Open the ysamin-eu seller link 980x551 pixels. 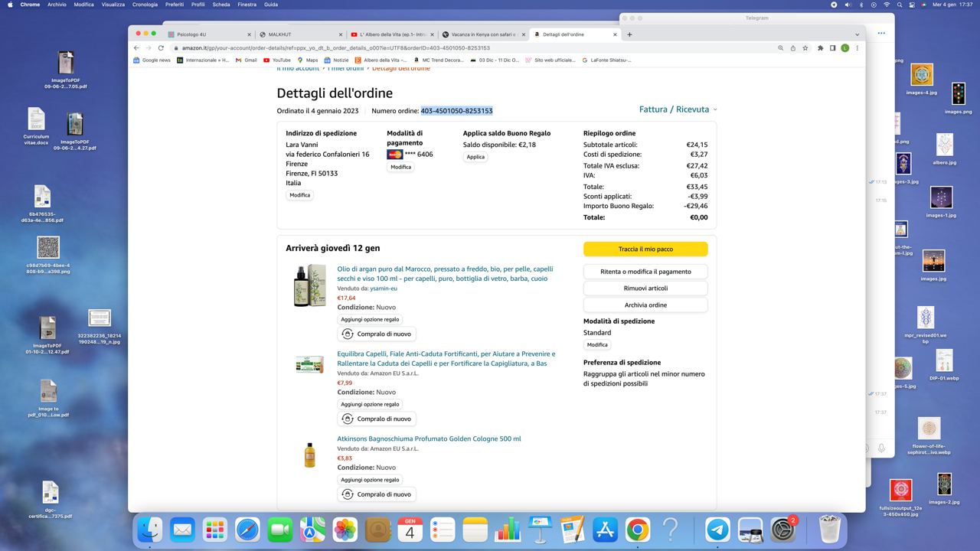coord(384,289)
